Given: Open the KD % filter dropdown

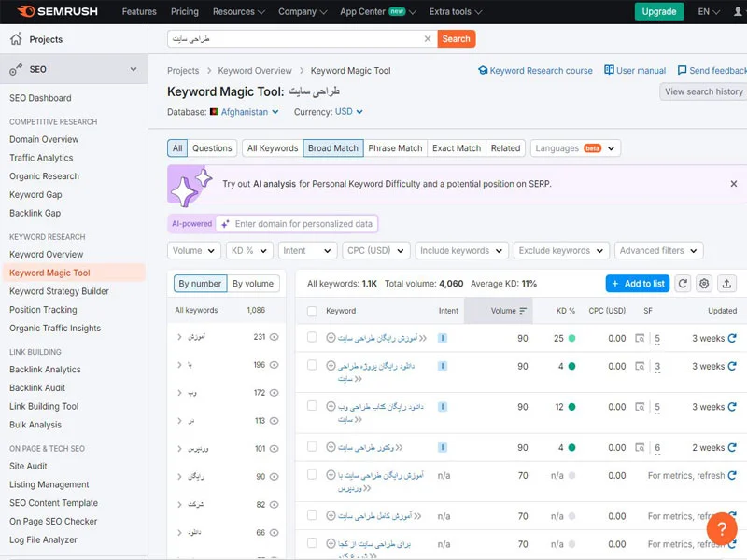Looking at the screenshot, I should 249,251.
